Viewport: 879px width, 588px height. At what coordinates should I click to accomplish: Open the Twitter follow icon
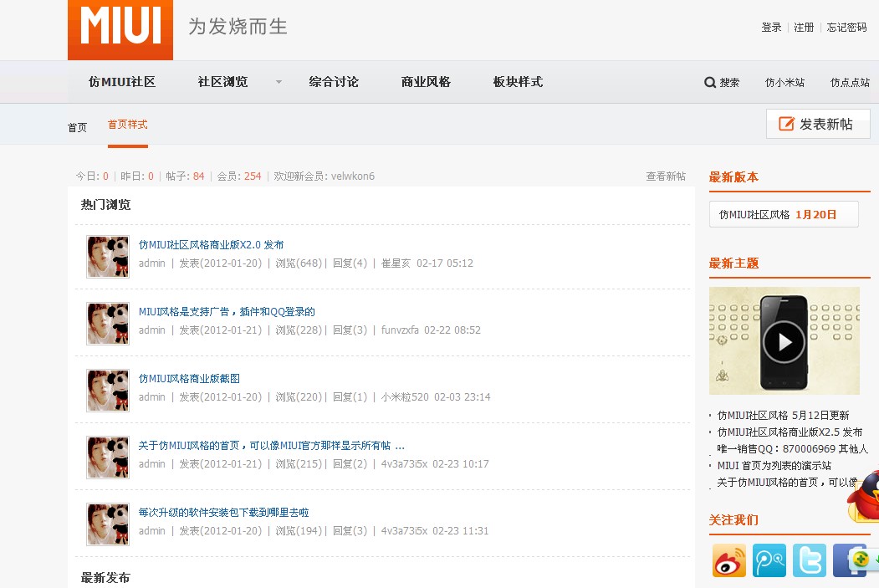coord(810,560)
